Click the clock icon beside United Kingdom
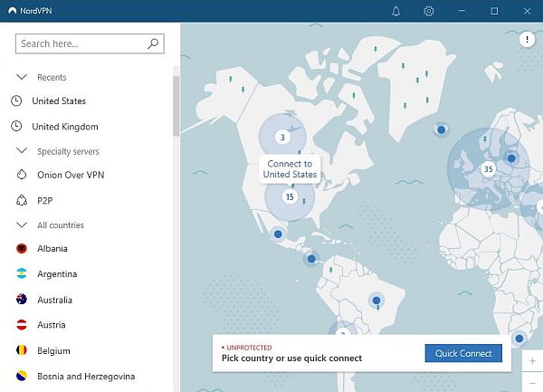Image resolution: width=543 pixels, height=392 pixels. (x=16, y=126)
